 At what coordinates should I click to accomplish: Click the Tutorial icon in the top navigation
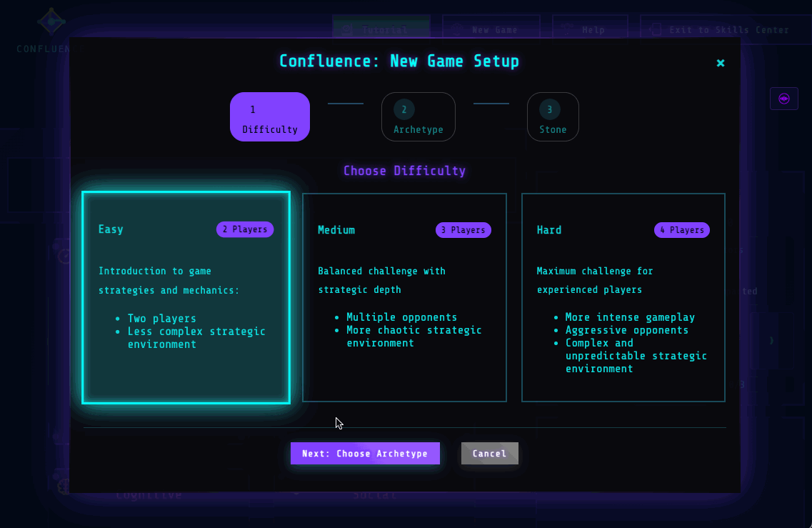point(348,29)
